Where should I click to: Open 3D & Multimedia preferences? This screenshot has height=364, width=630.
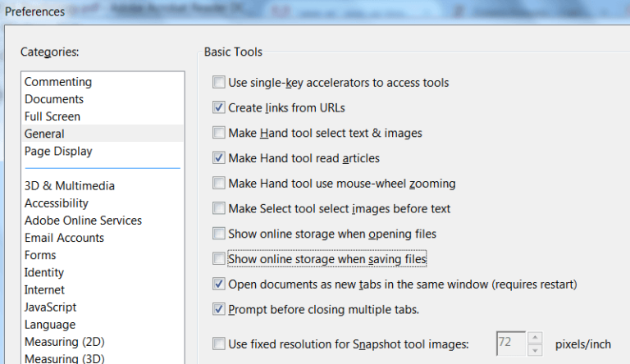(x=70, y=185)
